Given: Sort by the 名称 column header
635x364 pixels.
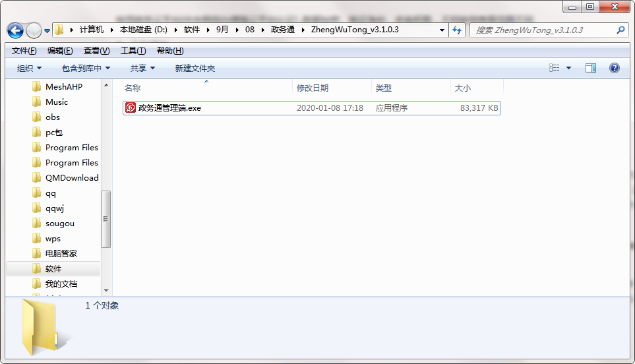Looking at the screenshot, I should pos(133,88).
